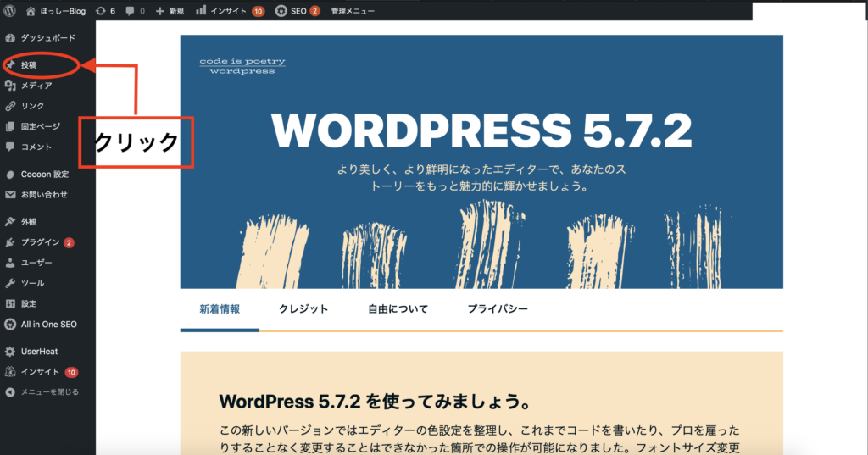Click the dashboard gauge icon in sidebar
This screenshot has width=868, height=455.
10,38
